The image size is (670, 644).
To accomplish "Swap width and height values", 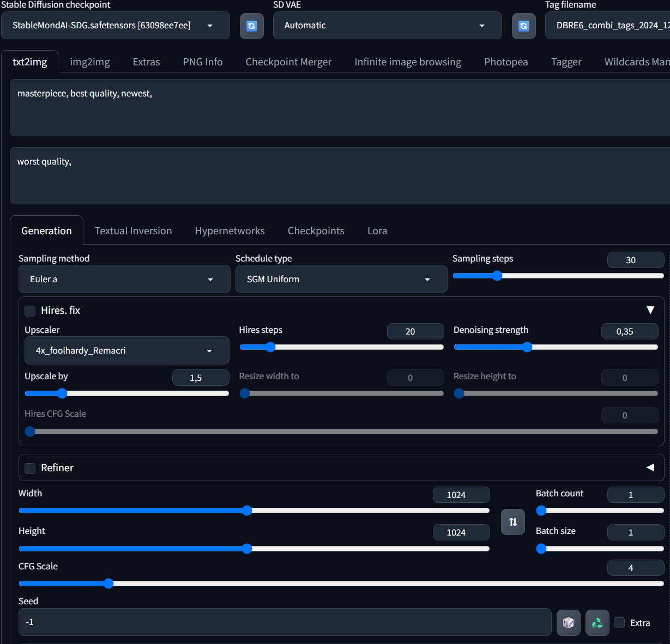I will tap(513, 522).
